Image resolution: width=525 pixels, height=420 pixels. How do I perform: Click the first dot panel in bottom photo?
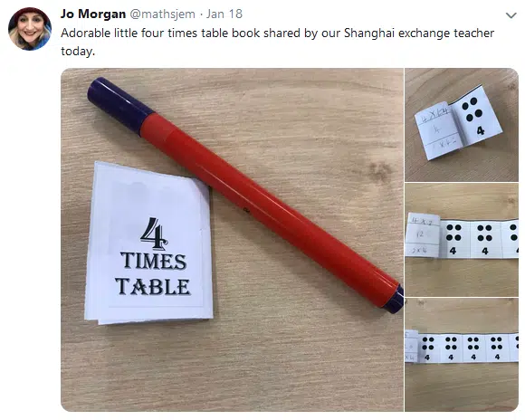[x=427, y=348]
